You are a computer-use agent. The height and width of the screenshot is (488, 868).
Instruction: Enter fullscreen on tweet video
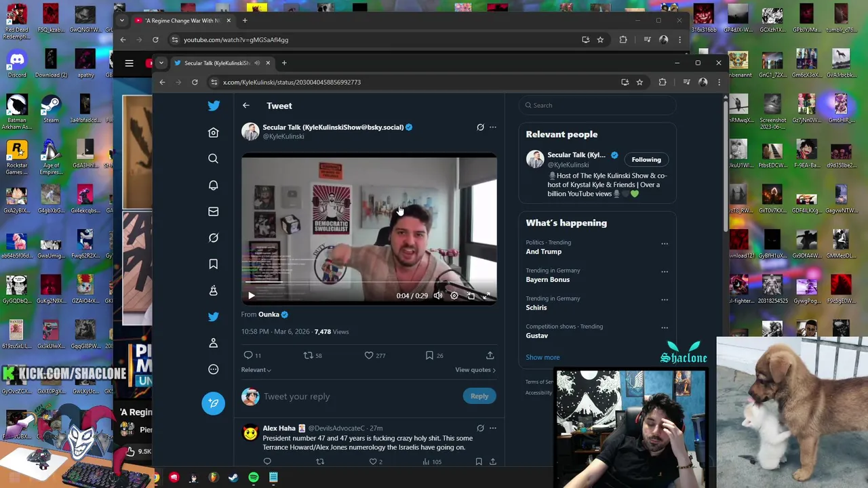coord(487,296)
